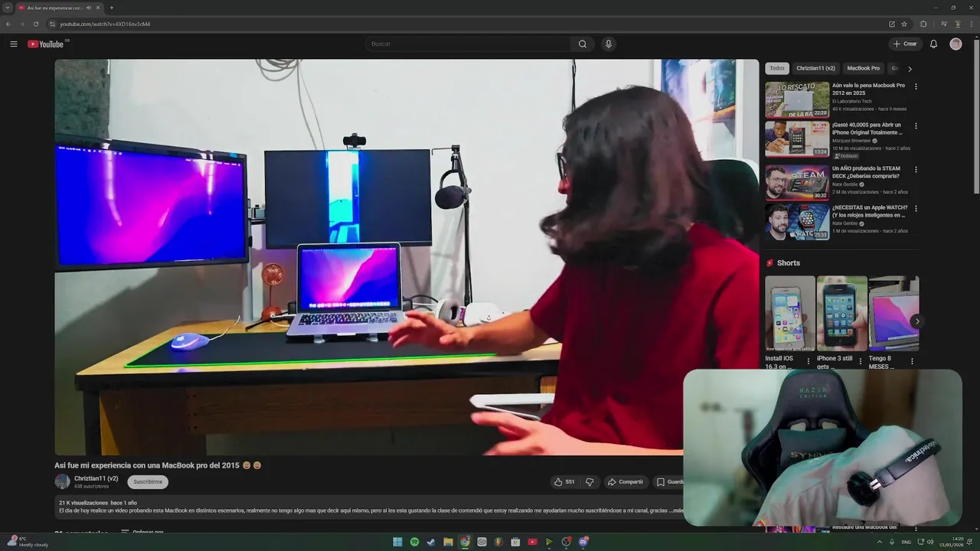Start voice search with microphone icon
The width and height of the screenshot is (980, 551).
(x=609, y=44)
